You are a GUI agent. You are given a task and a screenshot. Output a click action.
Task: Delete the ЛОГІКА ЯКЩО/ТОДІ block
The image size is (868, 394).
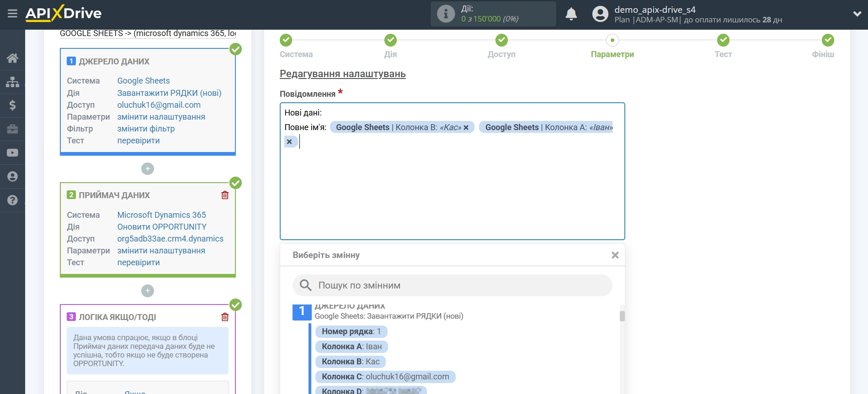(225, 317)
